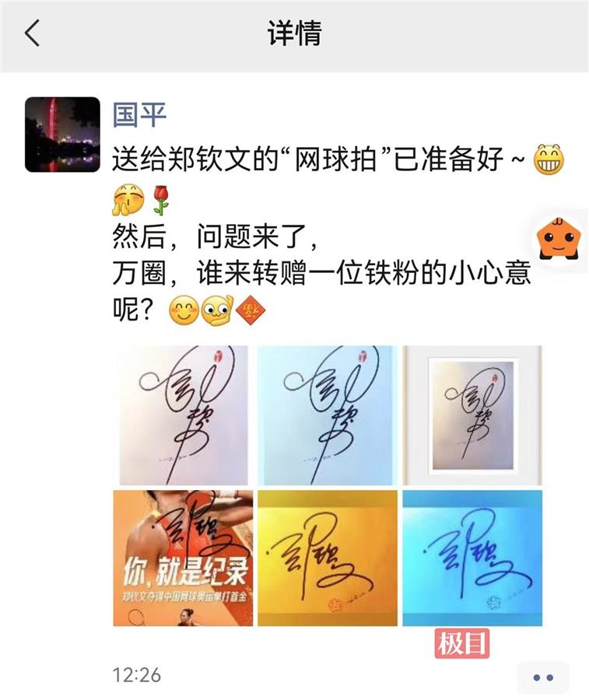Viewport: 589px width, 700px height.
Task: Tap the 极目 red watermark label
Action: [x=461, y=643]
